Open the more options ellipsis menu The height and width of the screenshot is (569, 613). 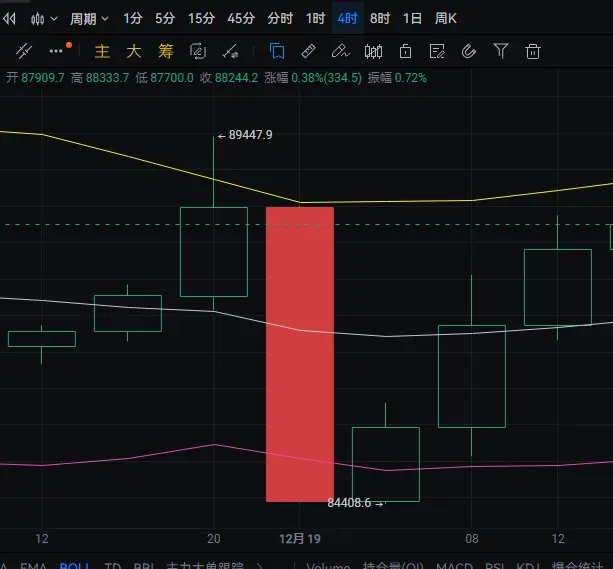(x=56, y=51)
